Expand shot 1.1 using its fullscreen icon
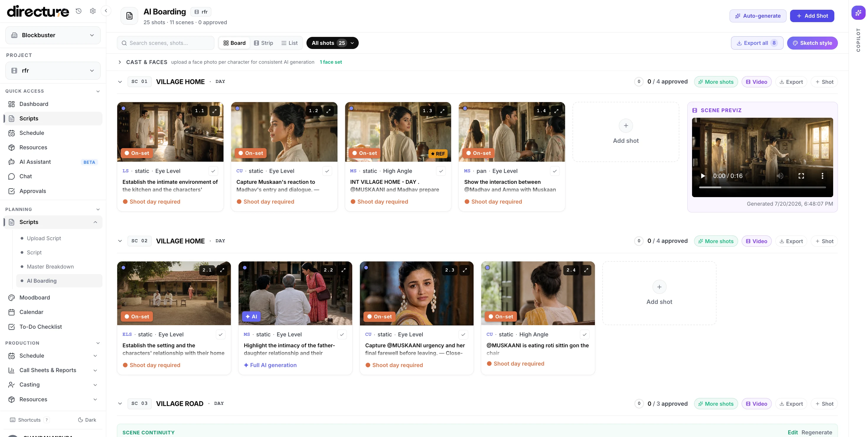 pos(215,111)
